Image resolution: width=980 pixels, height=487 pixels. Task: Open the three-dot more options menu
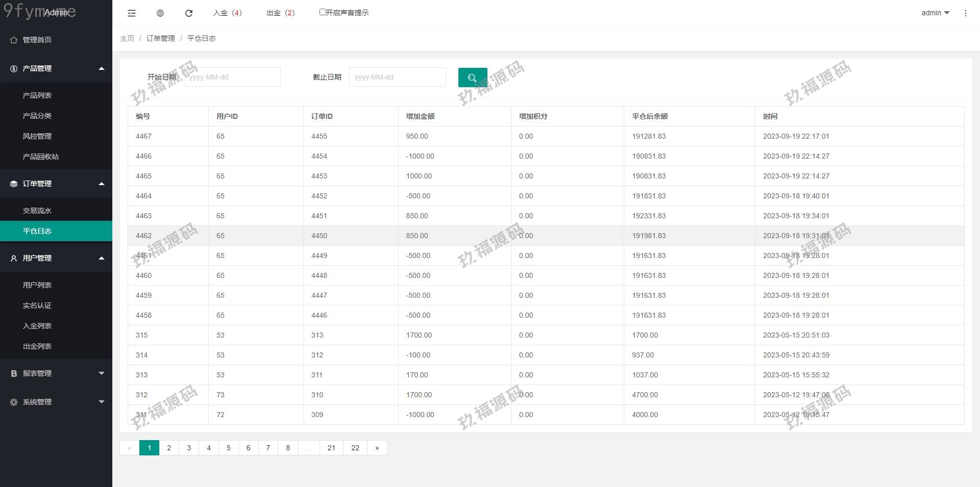pyautogui.click(x=965, y=13)
